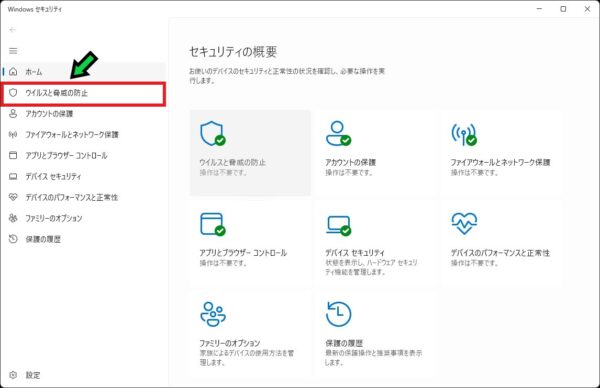Open デバイス セキュリティ from the sidebar
This screenshot has height=388, width=600.
click(83, 176)
